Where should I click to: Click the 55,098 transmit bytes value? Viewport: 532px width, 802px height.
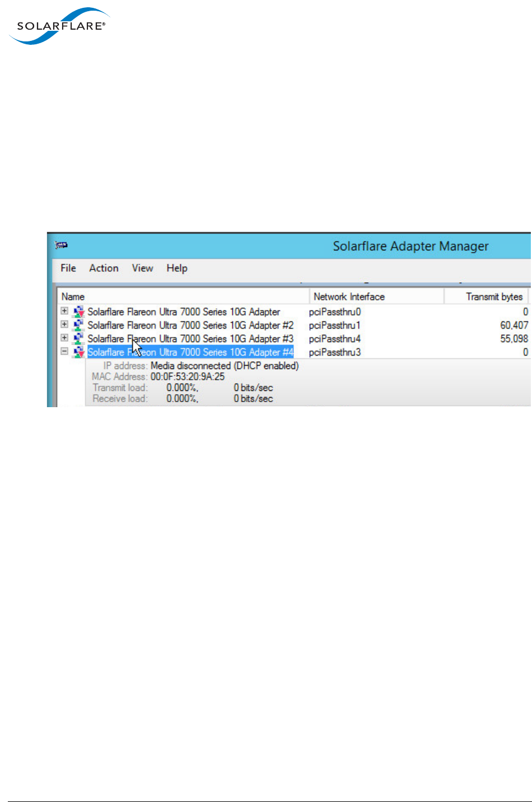[x=514, y=339]
